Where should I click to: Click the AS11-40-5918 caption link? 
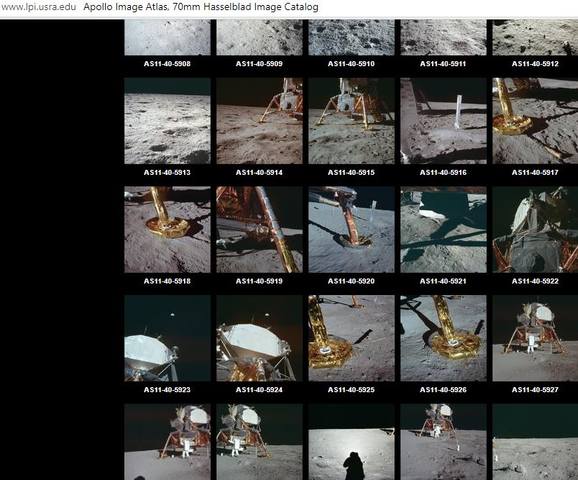167,281
